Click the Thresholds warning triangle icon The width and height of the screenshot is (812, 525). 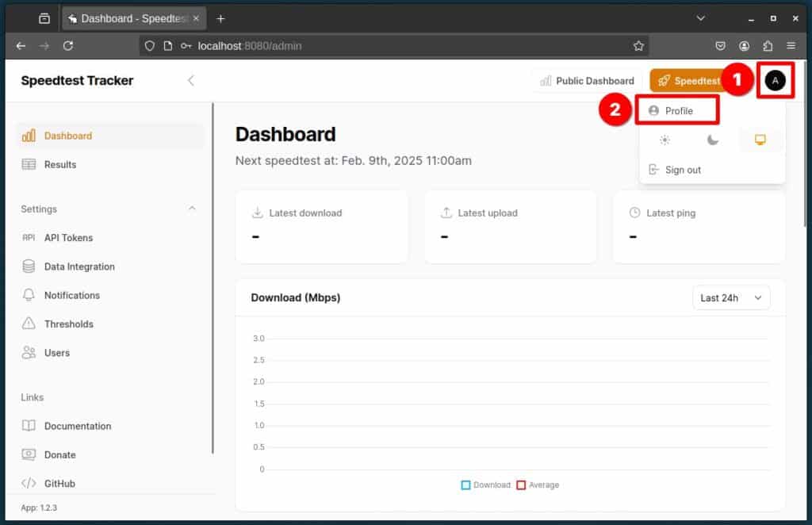(x=29, y=324)
